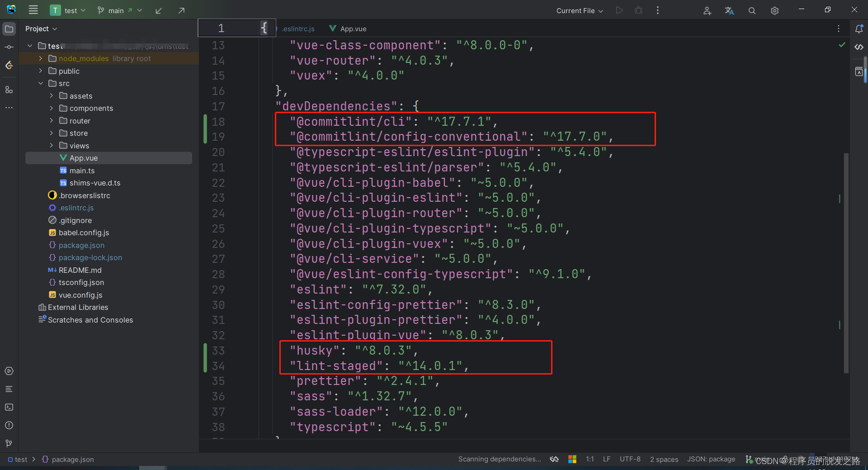Click the 2 spaces indent widget

pyautogui.click(x=664, y=459)
